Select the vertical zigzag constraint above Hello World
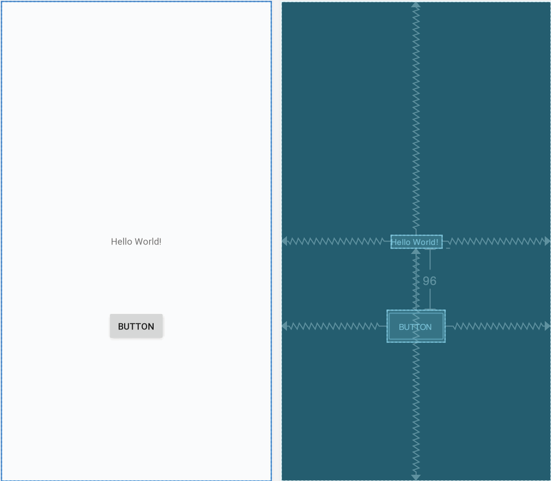 [416, 118]
